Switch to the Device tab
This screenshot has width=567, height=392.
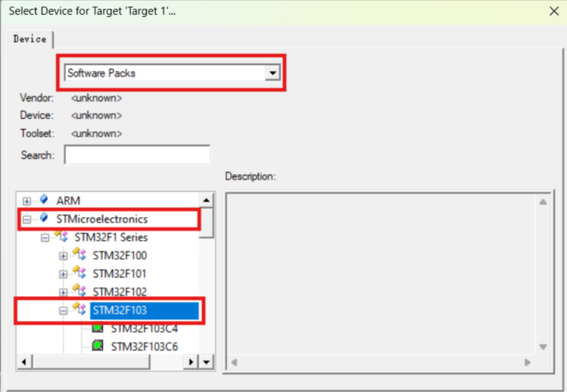[30, 39]
